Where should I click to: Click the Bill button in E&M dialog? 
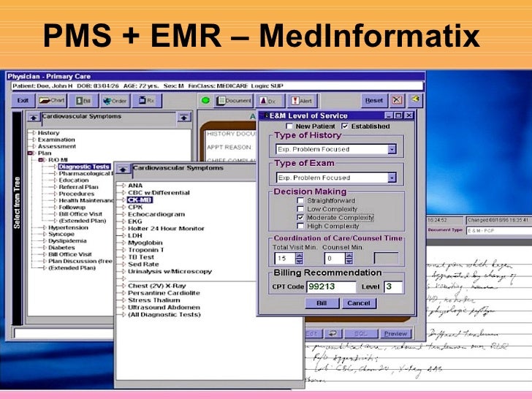[x=322, y=303]
